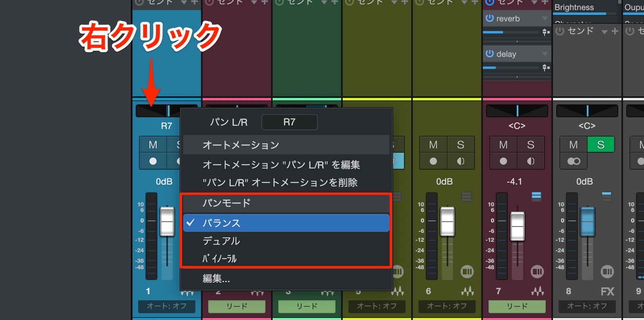Viewport: 644px width, 320px height.
Task: Open channel 1 オート:オフ automation mode
Action: pyautogui.click(x=167, y=306)
